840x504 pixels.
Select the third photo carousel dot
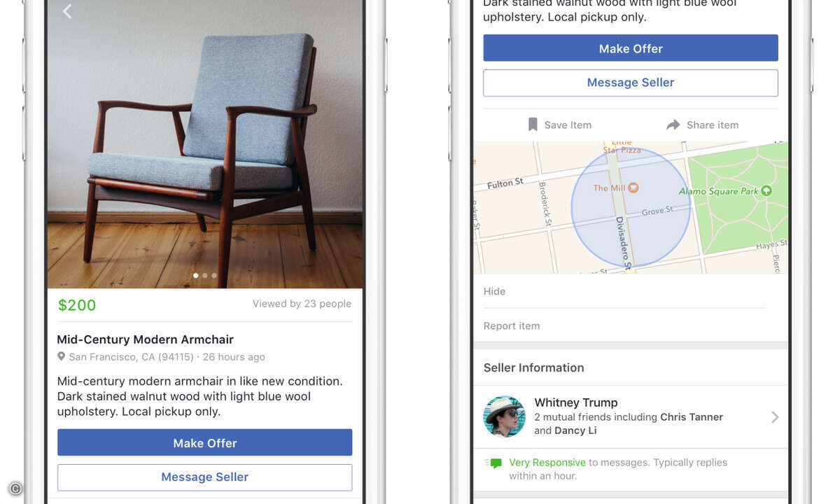click(214, 276)
